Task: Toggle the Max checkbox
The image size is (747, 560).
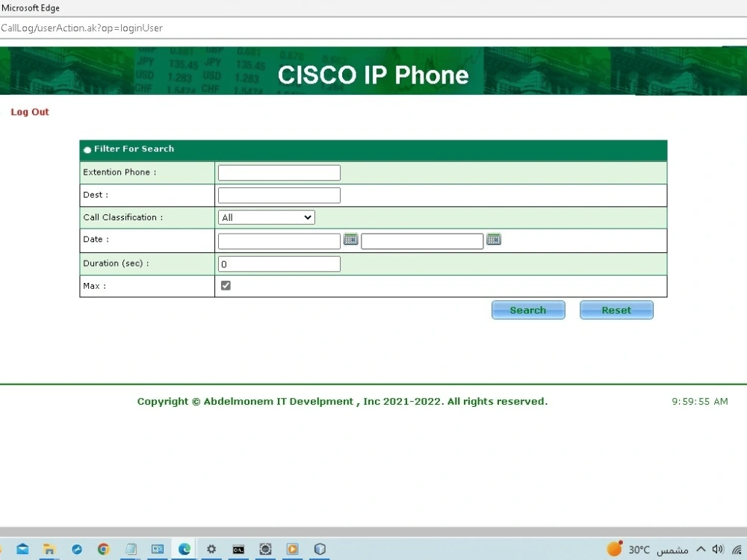Action: coord(226,285)
